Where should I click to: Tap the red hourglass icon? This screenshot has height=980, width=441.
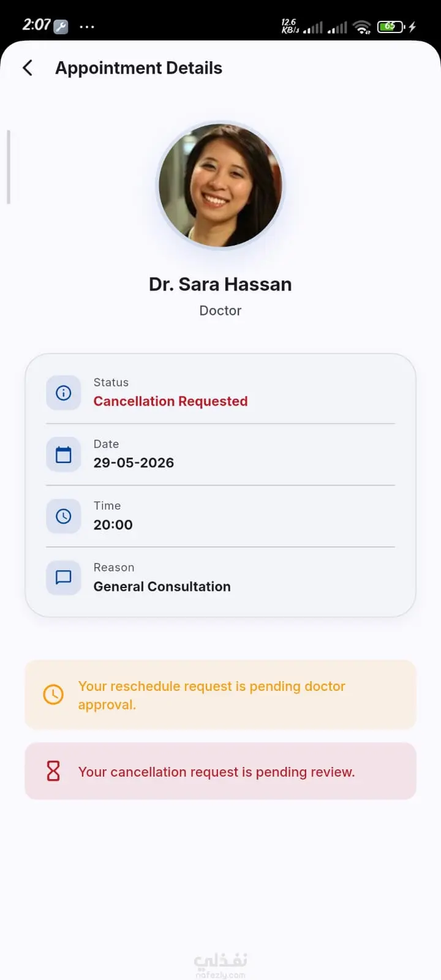coord(53,771)
